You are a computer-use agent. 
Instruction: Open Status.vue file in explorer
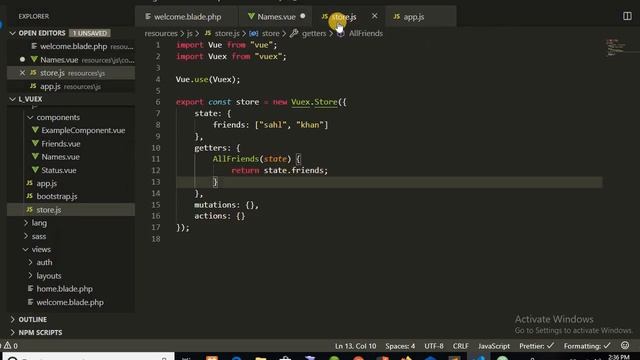[59, 170]
